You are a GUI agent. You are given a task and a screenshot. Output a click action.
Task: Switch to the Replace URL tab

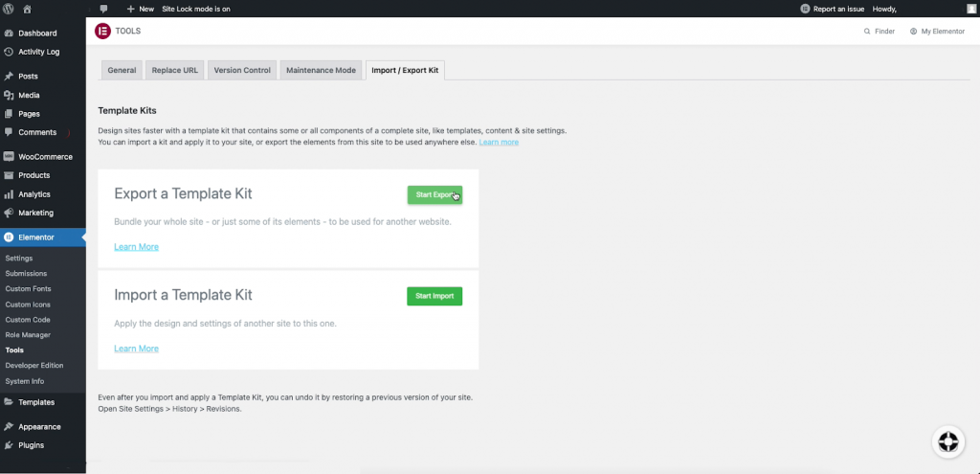point(175,70)
